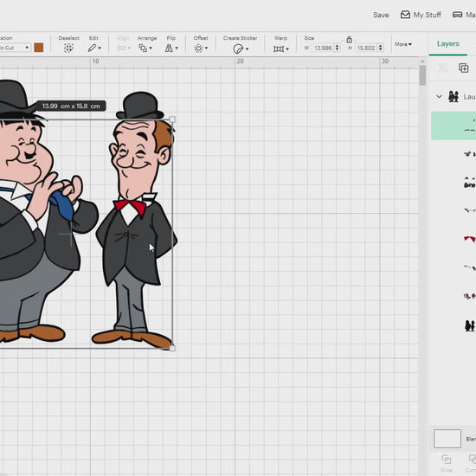The width and height of the screenshot is (476, 476).
Task: Click the Deselect icon in toolbar
Action: pyautogui.click(x=68, y=48)
